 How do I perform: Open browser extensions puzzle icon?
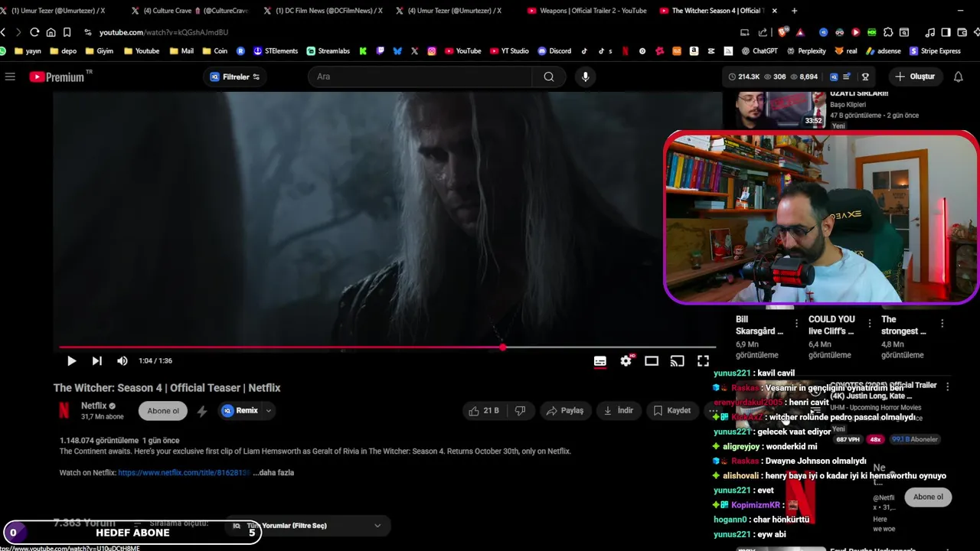point(888,32)
